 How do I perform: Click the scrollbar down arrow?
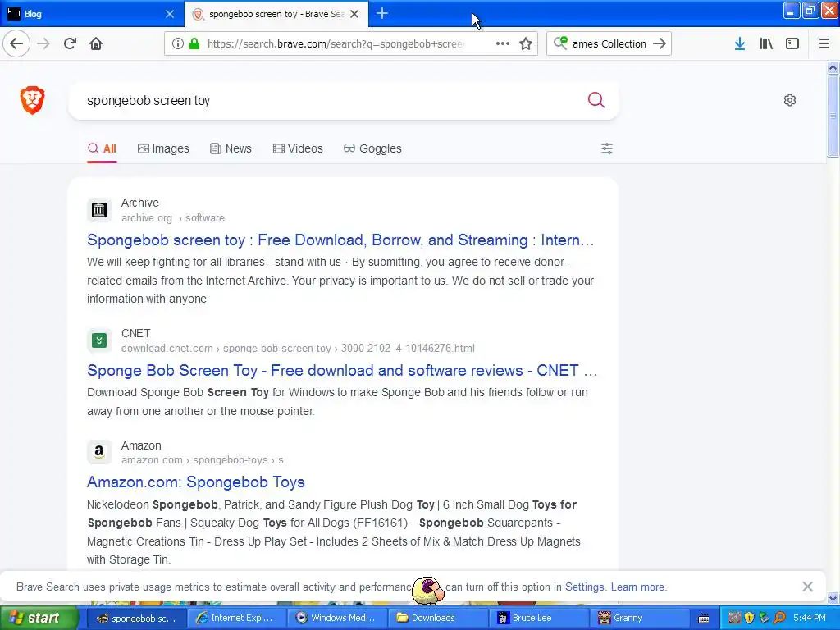coord(832,598)
